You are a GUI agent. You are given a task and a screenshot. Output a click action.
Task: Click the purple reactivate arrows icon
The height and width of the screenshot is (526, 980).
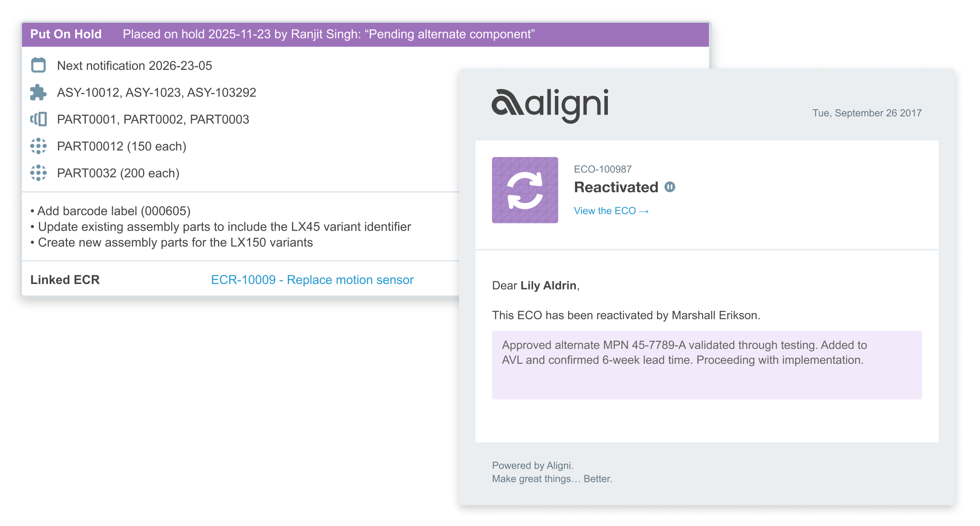click(525, 190)
